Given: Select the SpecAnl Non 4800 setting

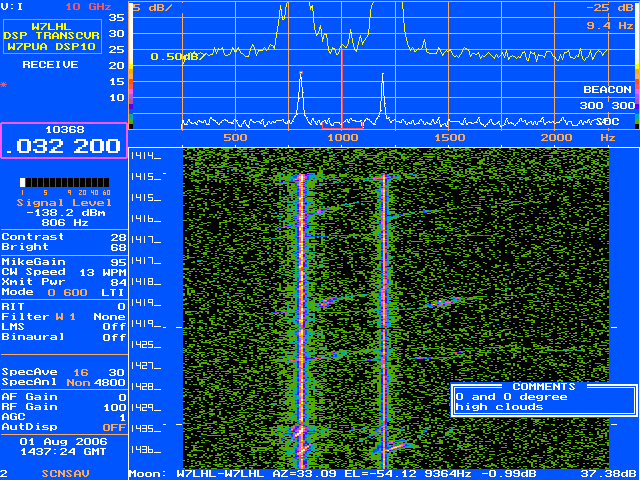Looking at the screenshot, I should [64, 382].
